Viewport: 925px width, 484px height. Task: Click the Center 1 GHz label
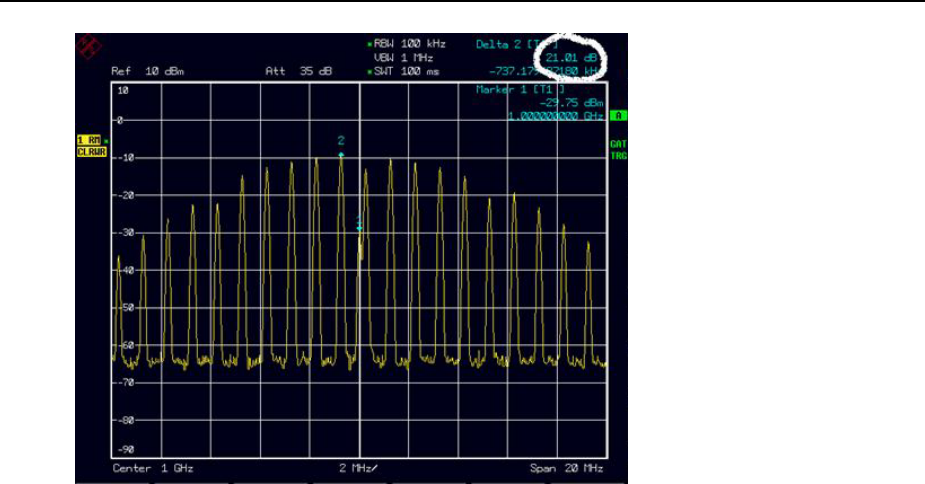tap(153, 468)
